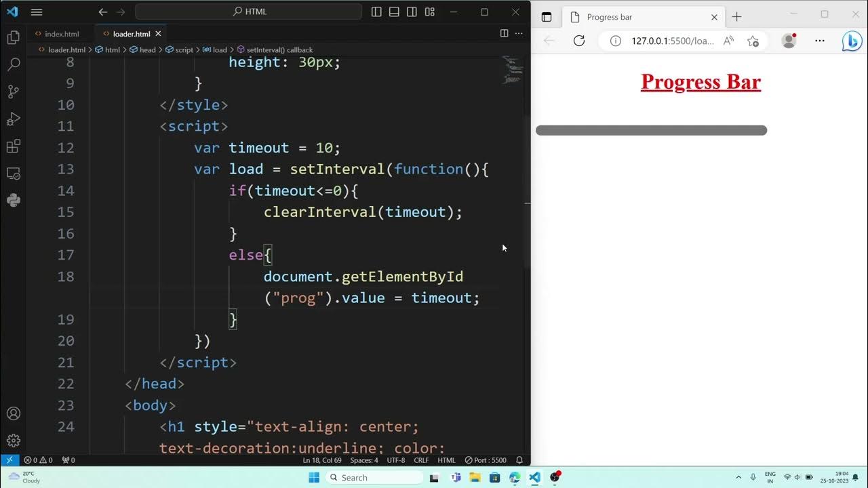Open the Python extension view

point(13,201)
